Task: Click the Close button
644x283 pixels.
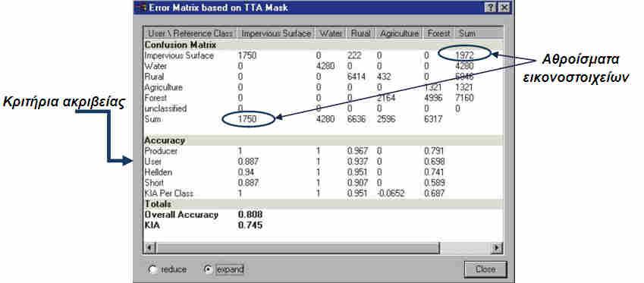Action: pos(485,269)
